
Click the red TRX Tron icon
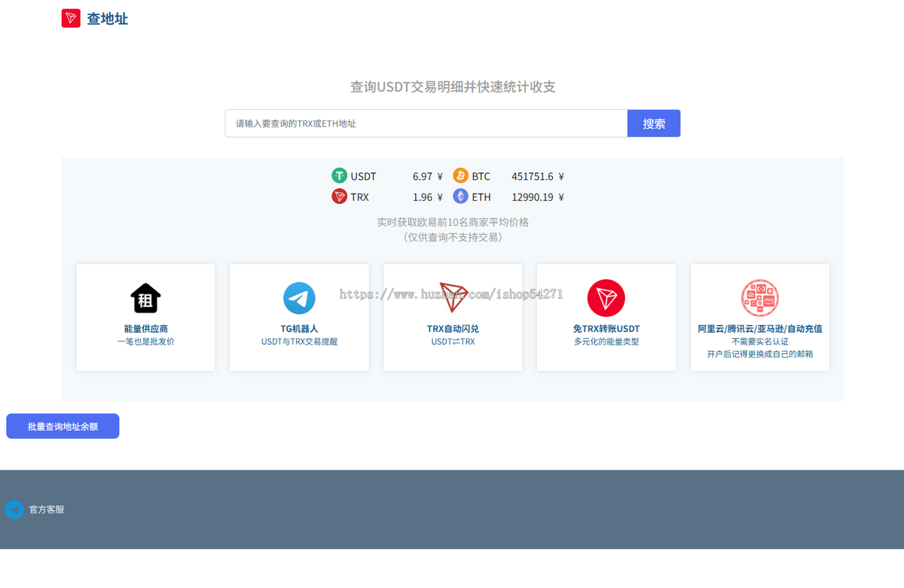tap(339, 197)
